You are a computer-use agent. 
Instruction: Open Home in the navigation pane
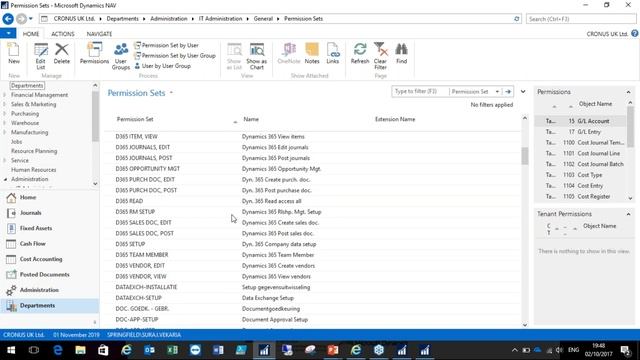tap(28, 198)
